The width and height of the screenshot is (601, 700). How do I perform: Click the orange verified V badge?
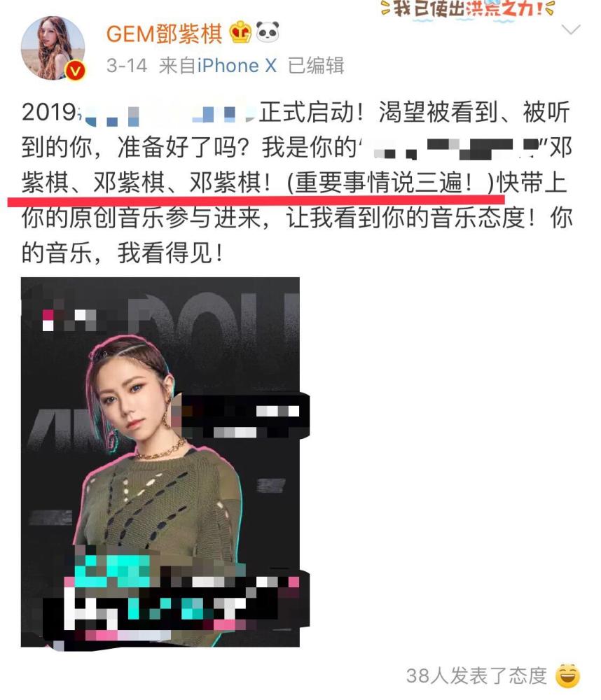click(75, 71)
